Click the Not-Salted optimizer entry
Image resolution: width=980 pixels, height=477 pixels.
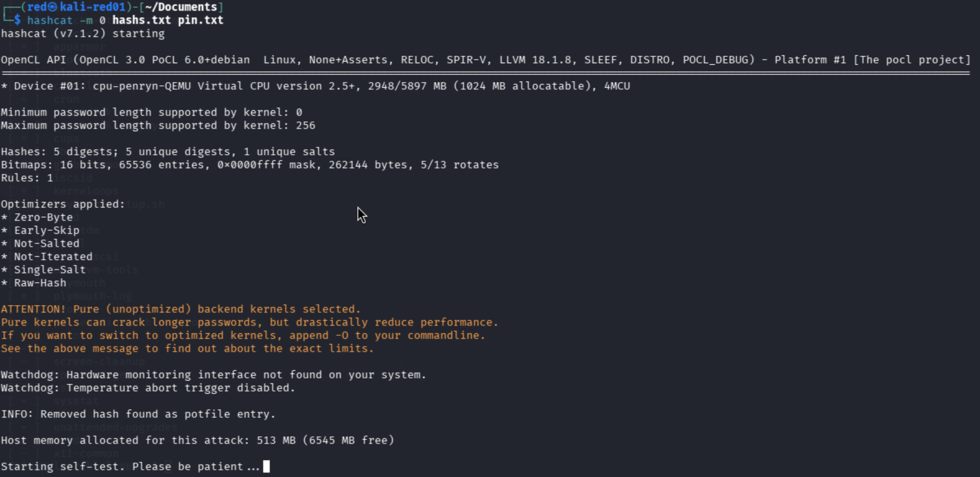click(40, 243)
